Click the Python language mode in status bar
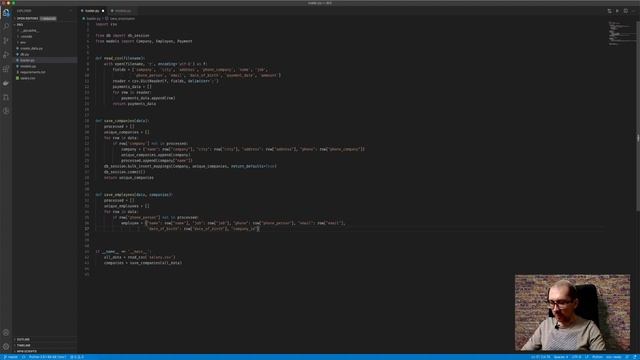This screenshot has height=360, width=640. (x=597, y=357)
